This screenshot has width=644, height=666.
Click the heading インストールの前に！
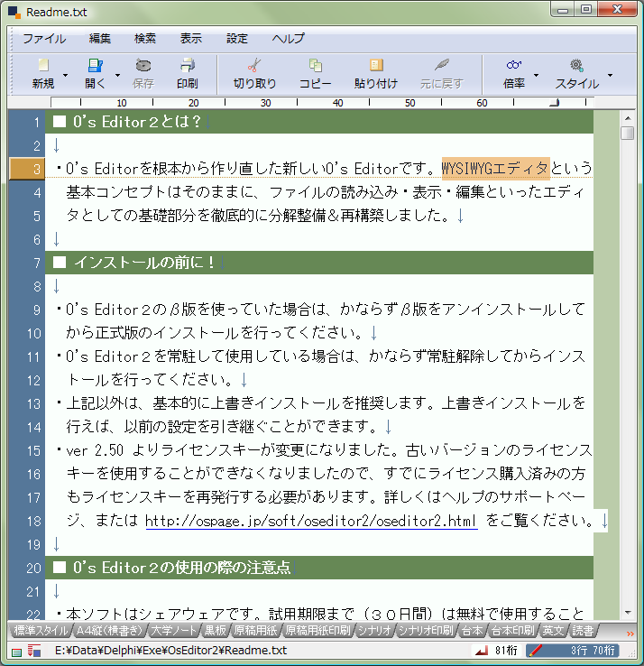point(144,263)
